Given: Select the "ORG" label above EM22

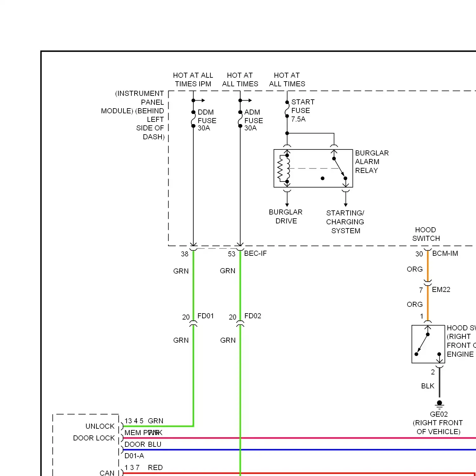Looking at the screenshot, I should click(x=415, y=269).
